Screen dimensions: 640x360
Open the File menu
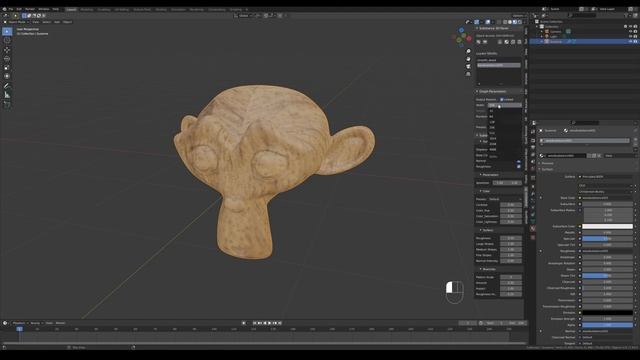point(11,9)
